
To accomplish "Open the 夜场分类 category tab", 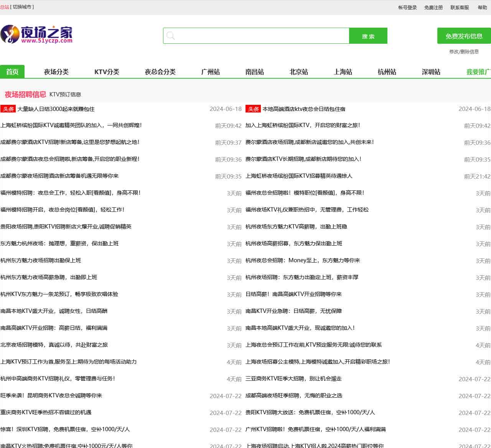I will [56, 71].
